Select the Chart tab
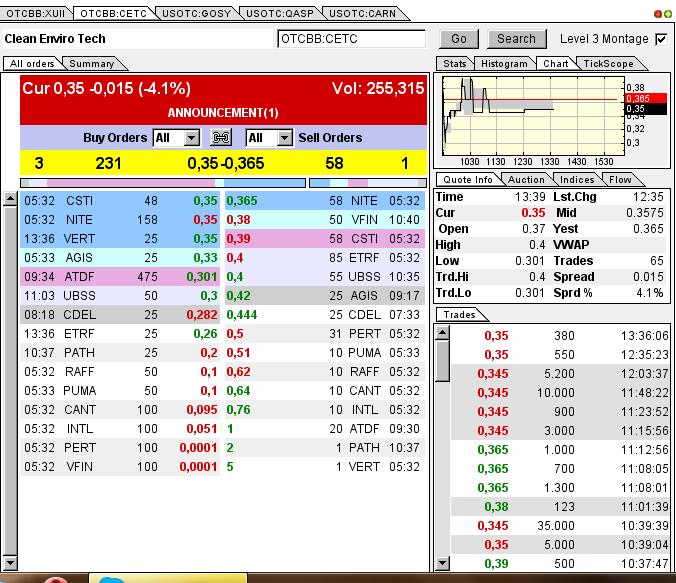 [555, 63]
